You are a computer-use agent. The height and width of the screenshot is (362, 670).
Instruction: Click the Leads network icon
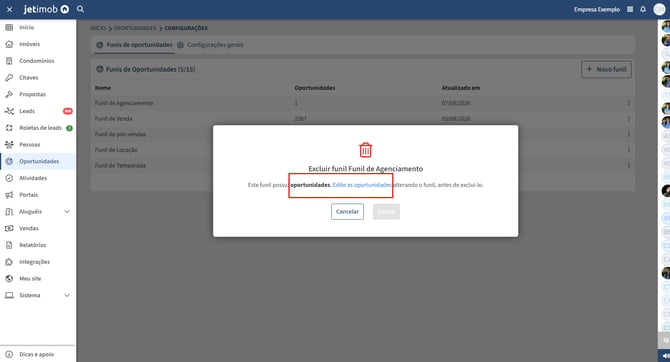(x=9, y=111)
